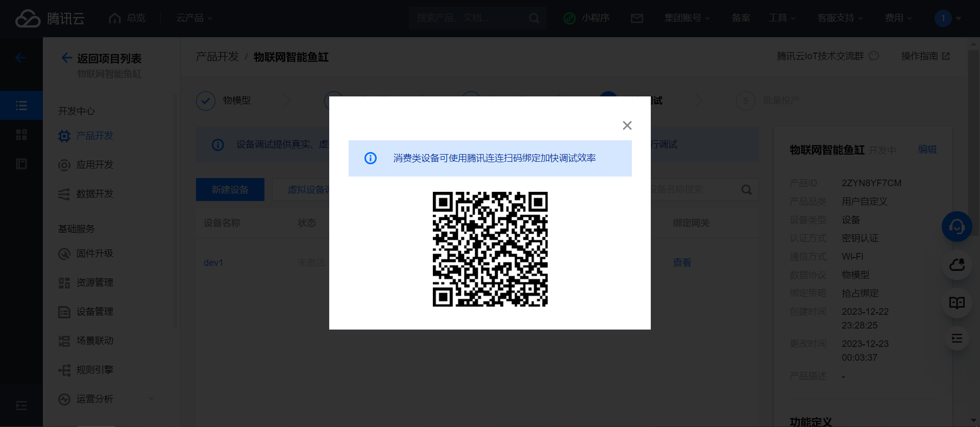Expand 费用 dropdown menu
Screen dimensions: 980x427
pyautogui.click(x=898, y=18)
